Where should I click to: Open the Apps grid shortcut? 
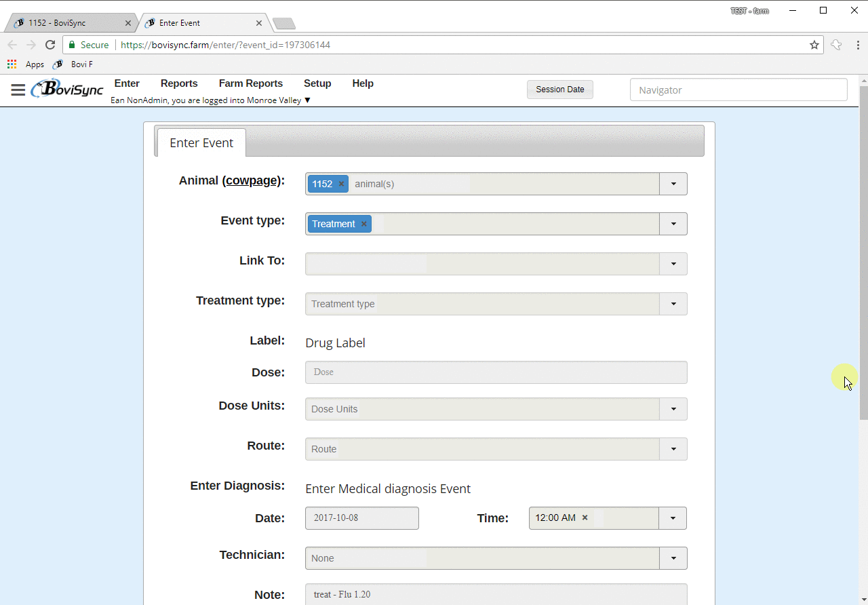[x=26, y=64]
